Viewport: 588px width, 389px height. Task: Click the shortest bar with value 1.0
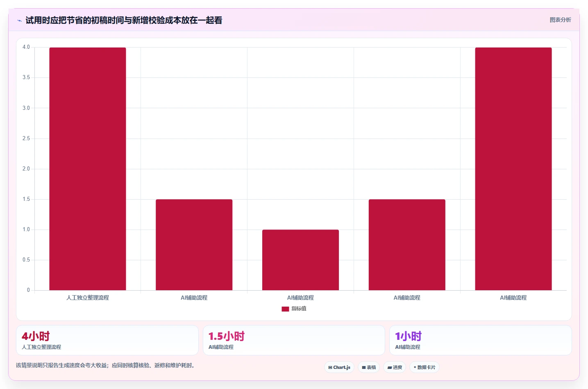[300, 260]
